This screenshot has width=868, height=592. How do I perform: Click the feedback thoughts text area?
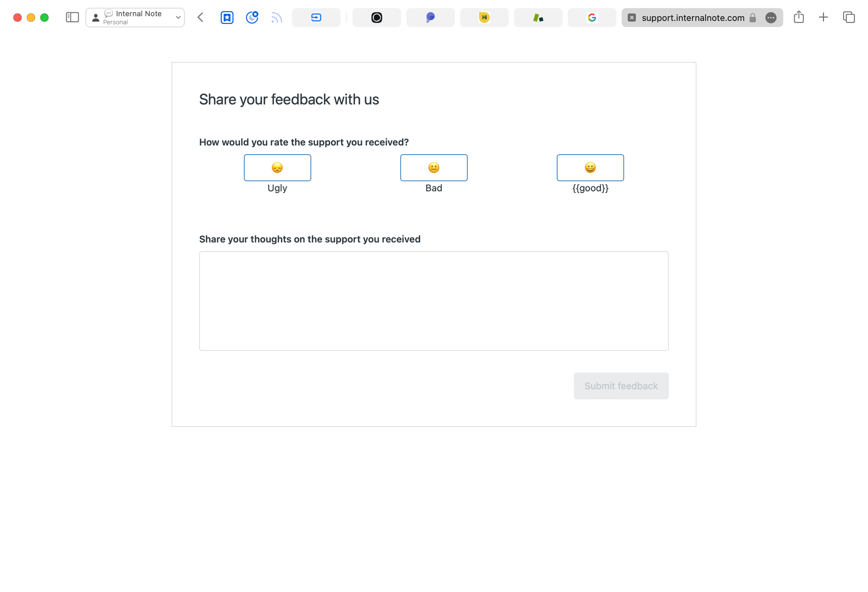coord(434,301)
